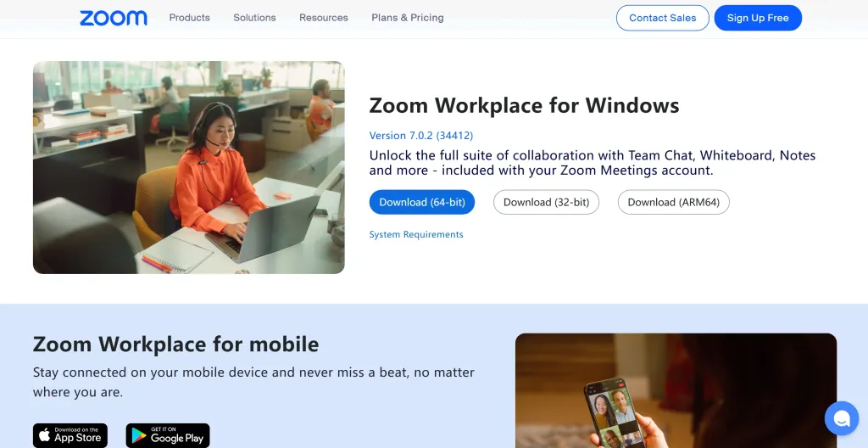Image resolution: width=868 pixels, height=448 pixels.
Task: Download the ARM64 Windows installer
Action: (x=674, y=203)
